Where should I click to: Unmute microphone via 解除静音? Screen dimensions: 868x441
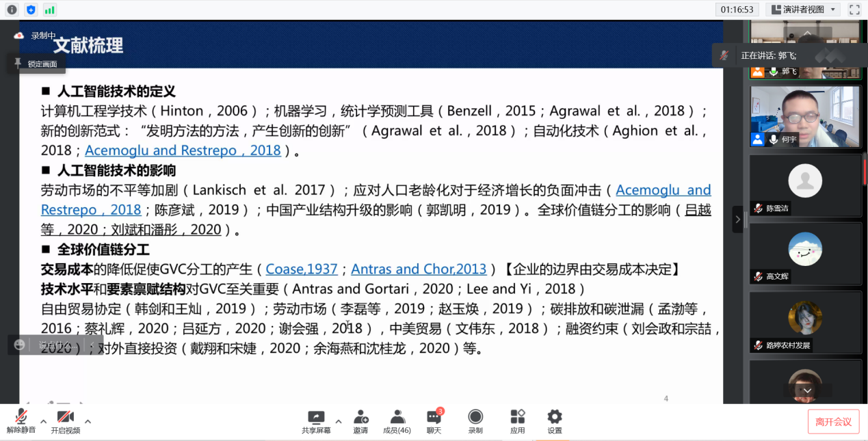pos(21,421)
